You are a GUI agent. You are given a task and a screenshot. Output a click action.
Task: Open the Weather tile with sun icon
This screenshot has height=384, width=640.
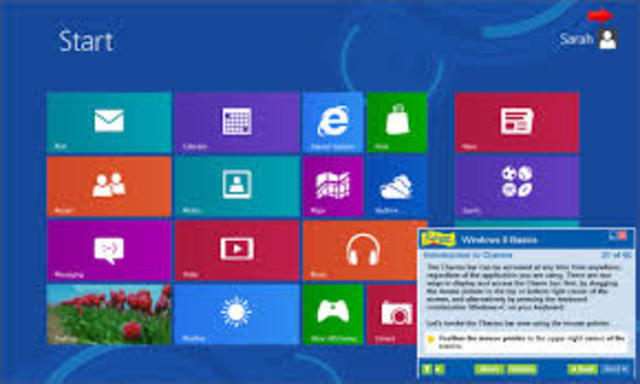pyautogui.click(x=237, y=314)
